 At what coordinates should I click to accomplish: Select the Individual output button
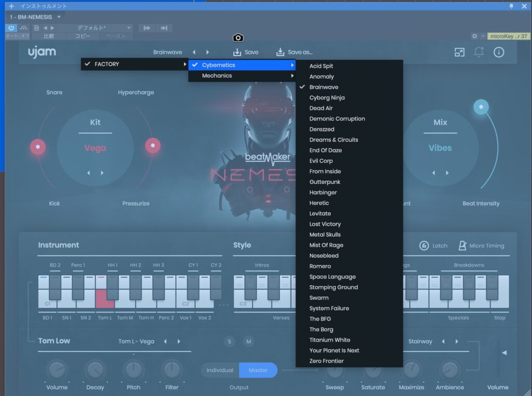click(220, 370)
